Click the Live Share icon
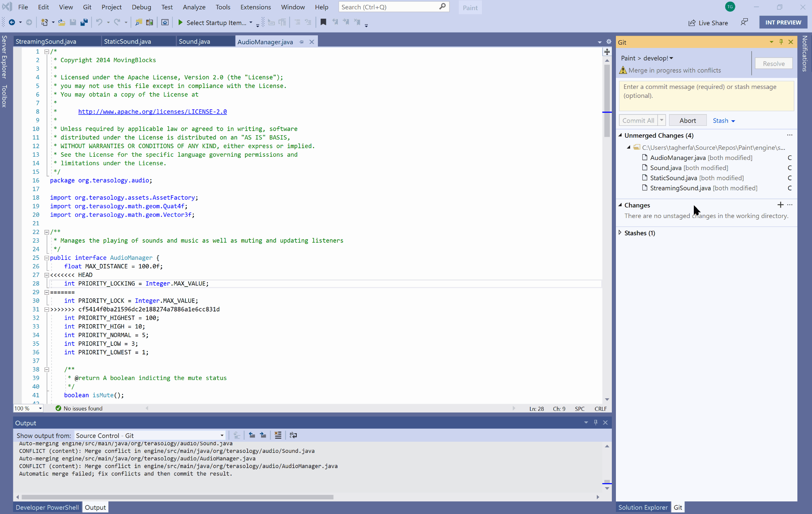The height and width of the screenshot is (514, 812). [692, 23]
